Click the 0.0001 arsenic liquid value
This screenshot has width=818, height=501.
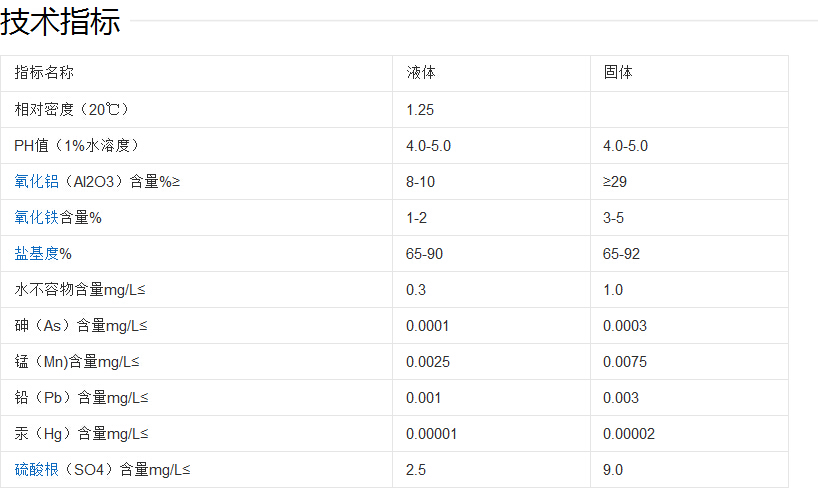click(x=427, y=326)
